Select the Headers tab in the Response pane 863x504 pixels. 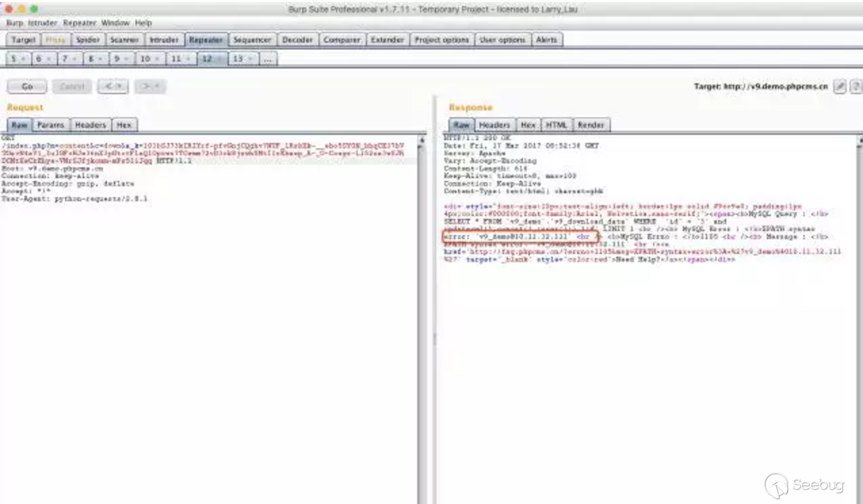[x=494, y=125]
